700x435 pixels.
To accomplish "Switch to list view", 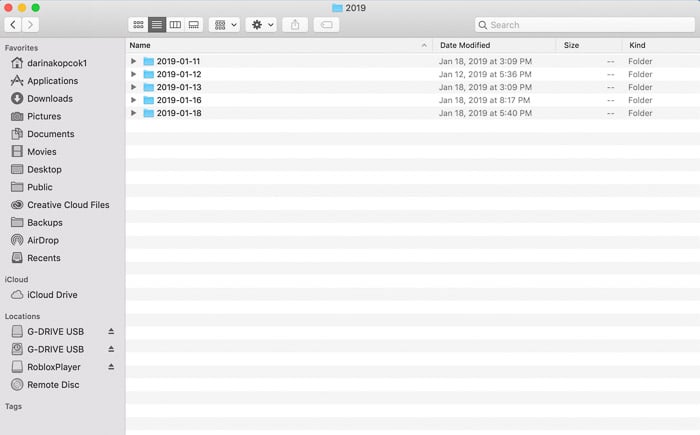I will click(157, 25).
